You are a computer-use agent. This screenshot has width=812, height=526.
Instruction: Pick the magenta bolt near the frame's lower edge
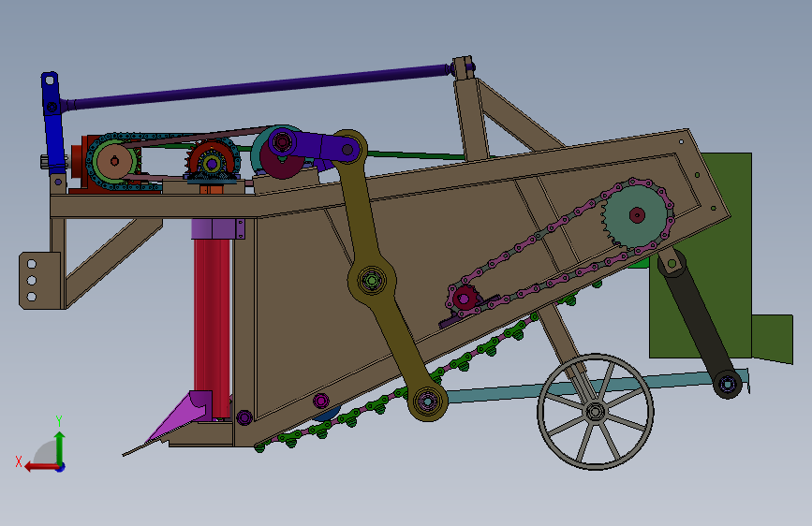pos(320,401)
